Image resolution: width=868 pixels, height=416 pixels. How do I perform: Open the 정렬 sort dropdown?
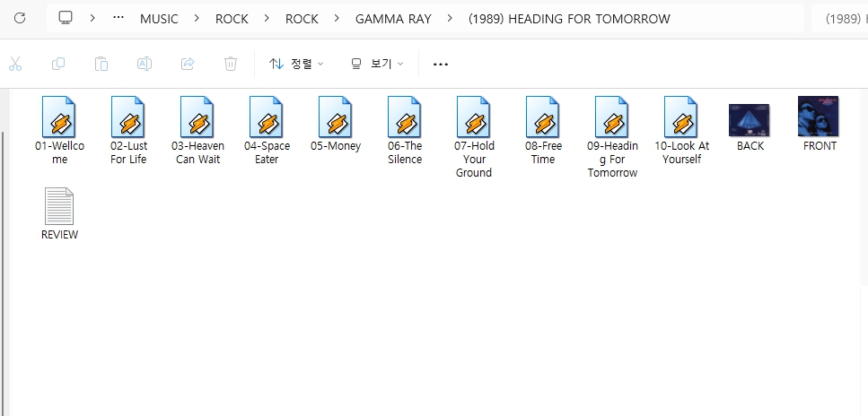pyautogui.click(x=296, y=64)
